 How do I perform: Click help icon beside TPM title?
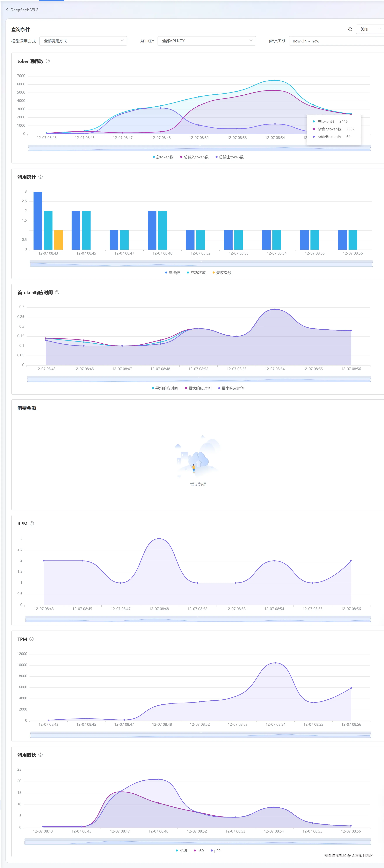[x=31, y=639]
